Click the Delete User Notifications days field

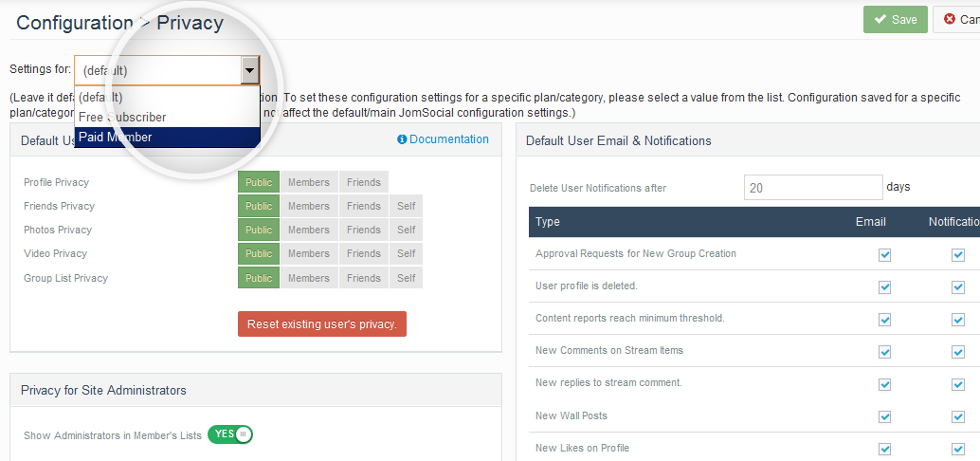pyautogui.click(x=813, y=188)
